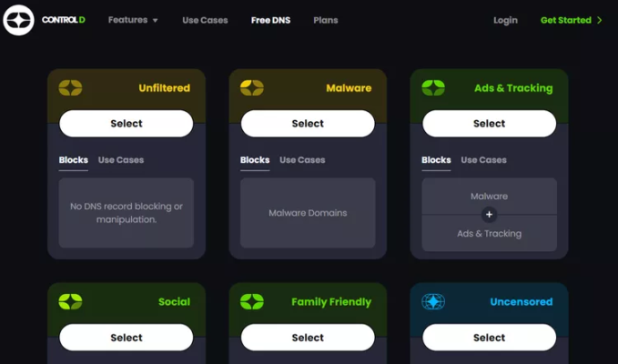Go to the Plans page
The width and height of the screenshot is (618, 364).
click(325, 20)
